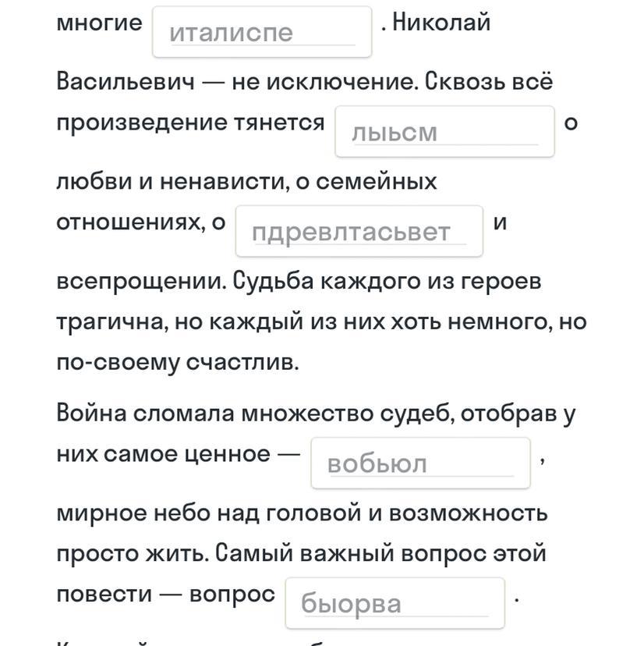Image resolution: width=644 pixels, height=646 pixels.
Task: Click the name 'Николай' in the text
Action: [x=441, y=22]
